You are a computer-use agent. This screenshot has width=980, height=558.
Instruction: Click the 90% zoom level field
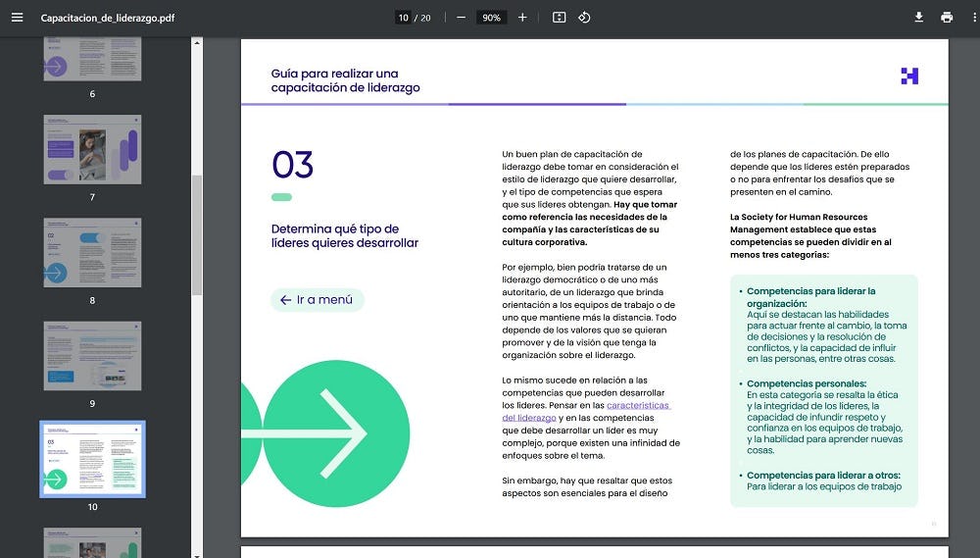[x=491, y=18]
